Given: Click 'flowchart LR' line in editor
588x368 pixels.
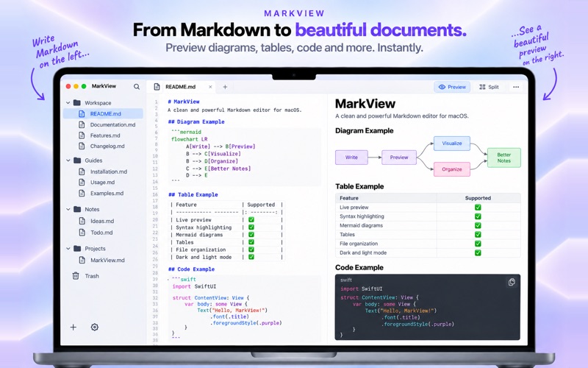Looking at the screenshot, I should point(189,139).
